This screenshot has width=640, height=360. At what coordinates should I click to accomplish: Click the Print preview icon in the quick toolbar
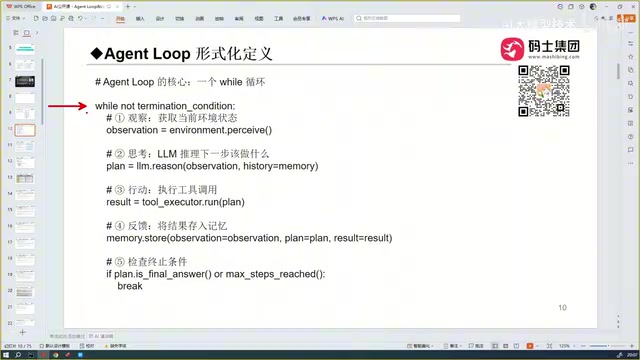(x=71, y=18)
